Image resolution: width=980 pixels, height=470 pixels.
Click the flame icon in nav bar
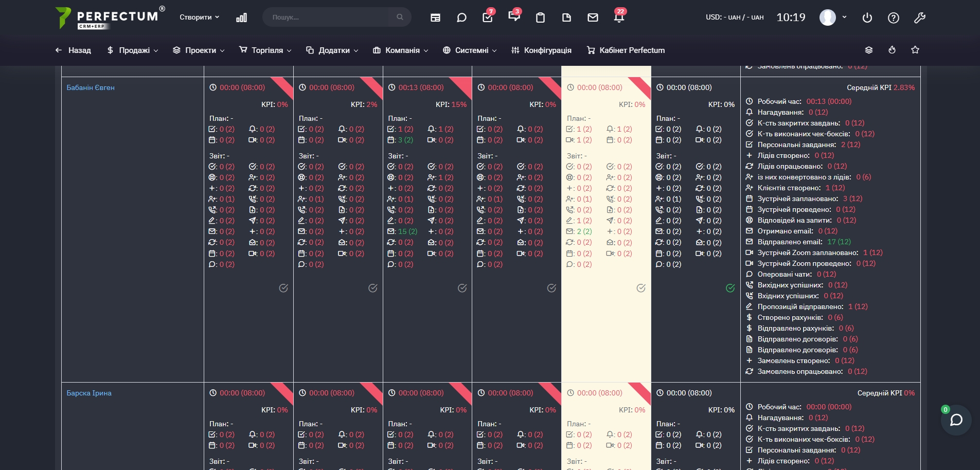coord(892,50)
